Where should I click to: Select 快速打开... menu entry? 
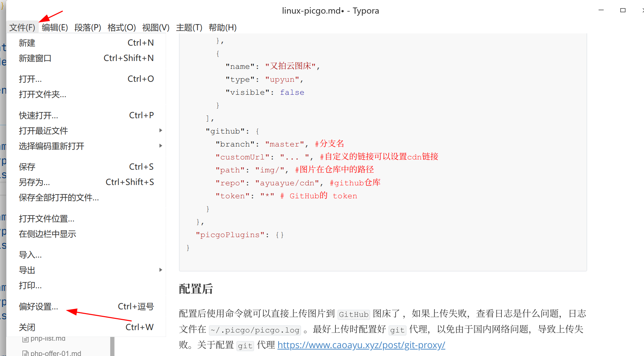(86, 115)
